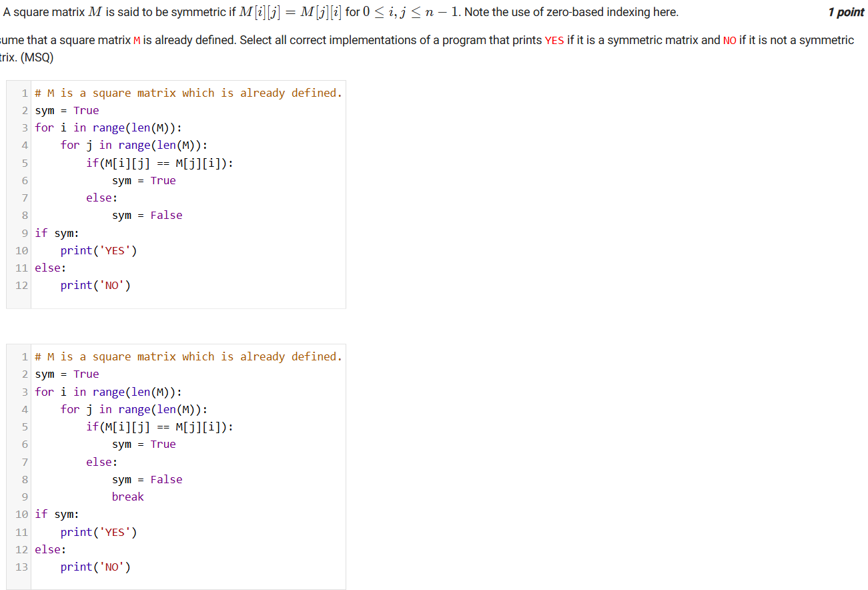Click line number 13 in the gutter
This screenshot has height=590, width=868.
tap(21, 567)
